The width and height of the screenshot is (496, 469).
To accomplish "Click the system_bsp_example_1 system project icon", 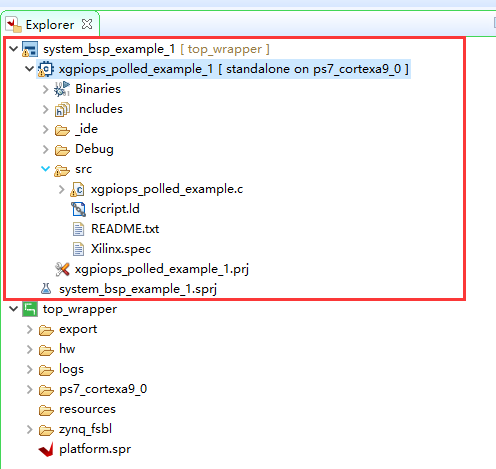I will pos(30,49).
